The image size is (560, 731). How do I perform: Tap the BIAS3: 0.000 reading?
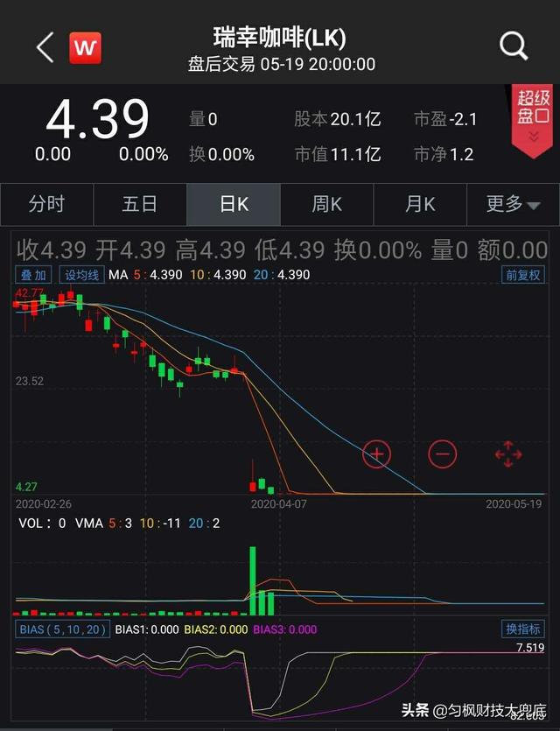point(284,629)
